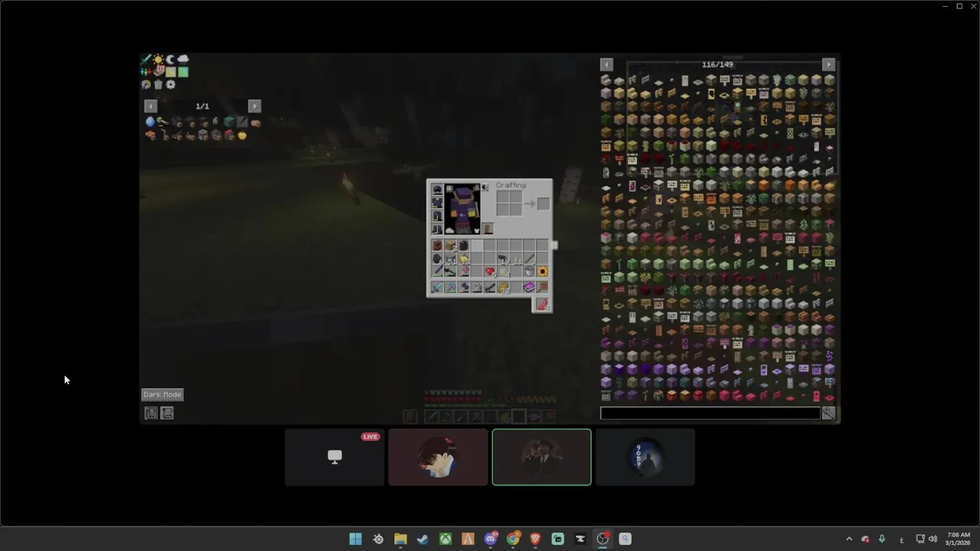980x551 pixels.
Task: Click the magnifier icon beside search field
Action: click(x=828, y=413)
